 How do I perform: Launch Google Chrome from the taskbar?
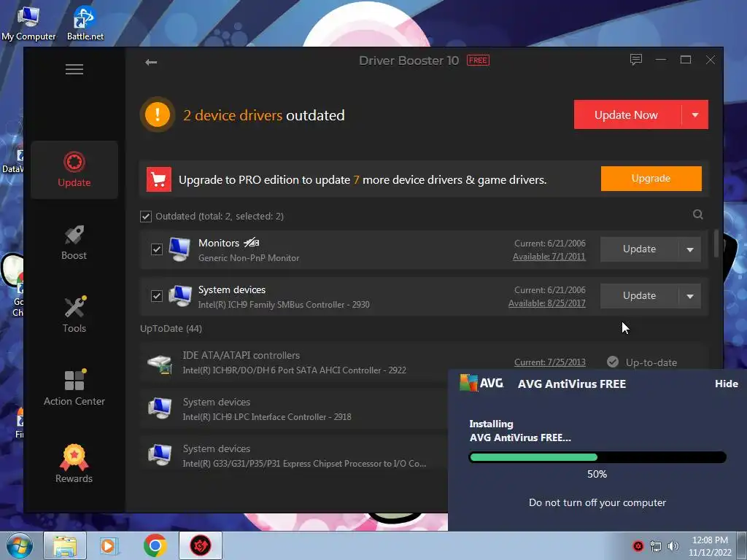point(155,545)
